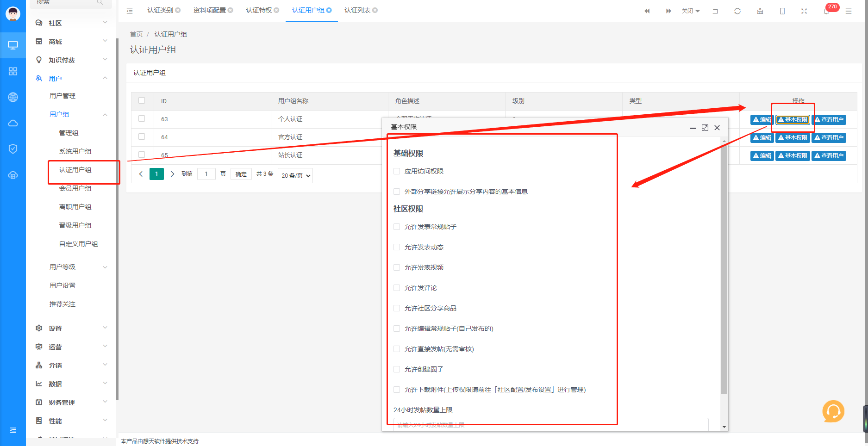The height and width of the screenshot is (446, 868).
Task: Open 会员用户组 in the sidebar
Action: pos(75,188)
